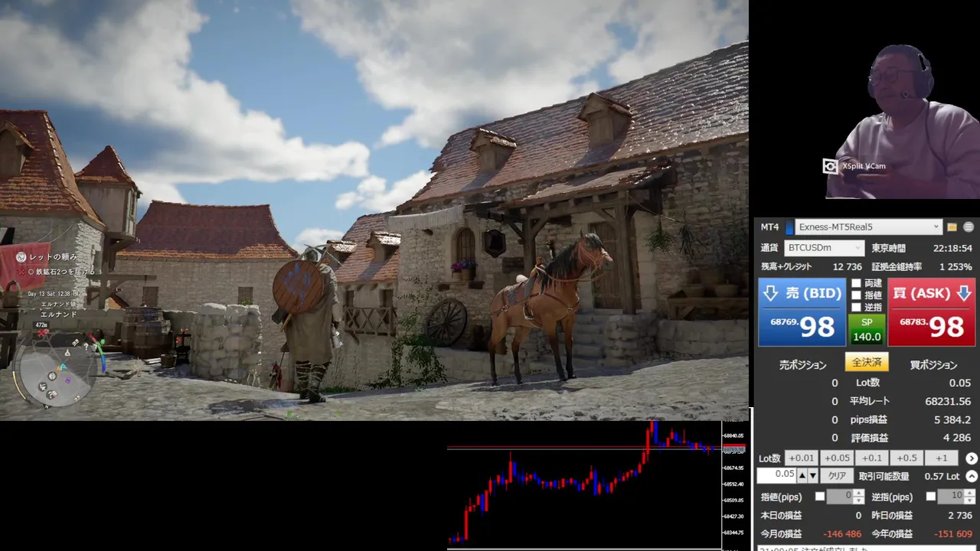Enable the 指値 checkbox

(x=856, y=295)
